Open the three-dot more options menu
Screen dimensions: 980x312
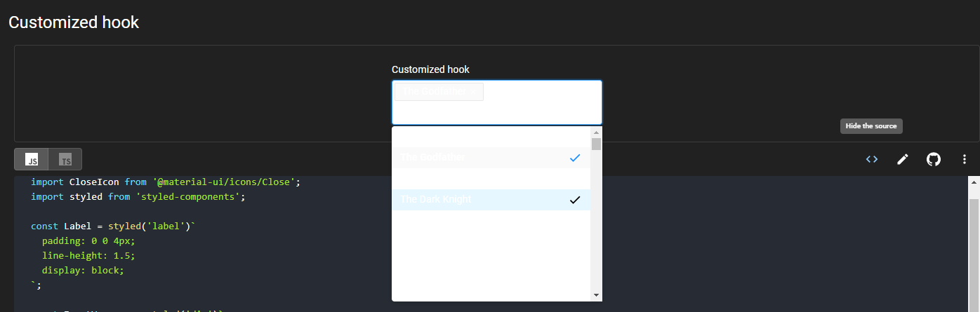point(965,159)
